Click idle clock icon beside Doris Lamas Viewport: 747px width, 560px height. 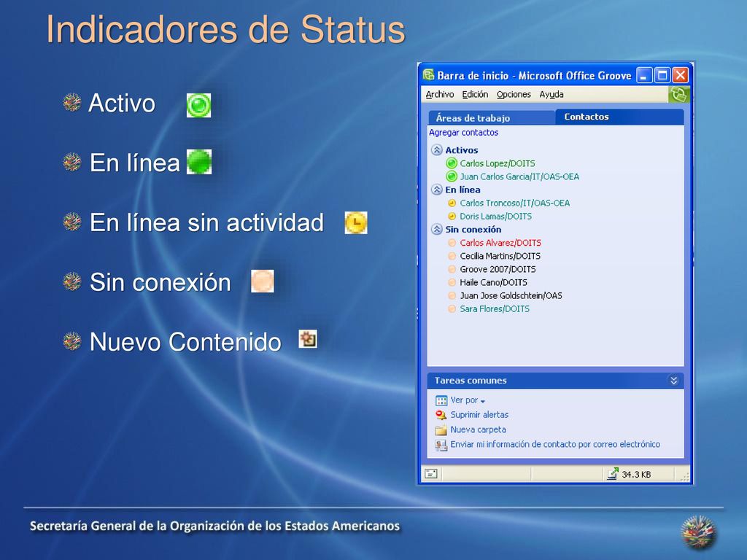[452, 216]
